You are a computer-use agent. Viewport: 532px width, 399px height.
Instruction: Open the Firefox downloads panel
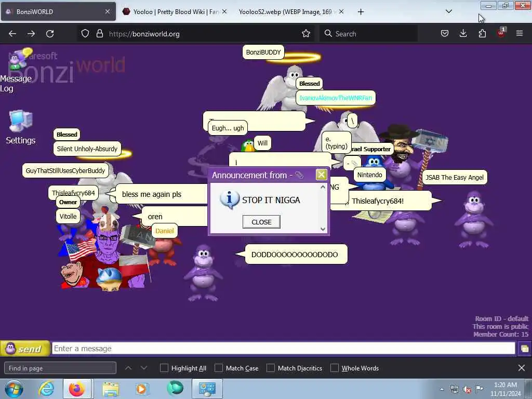click(x=463, y=34)
